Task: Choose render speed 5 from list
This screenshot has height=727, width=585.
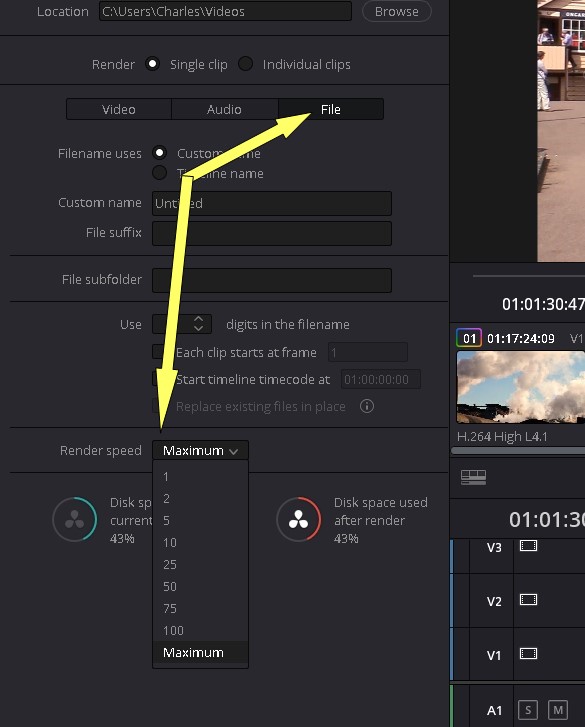Action: tap(200, 520)
